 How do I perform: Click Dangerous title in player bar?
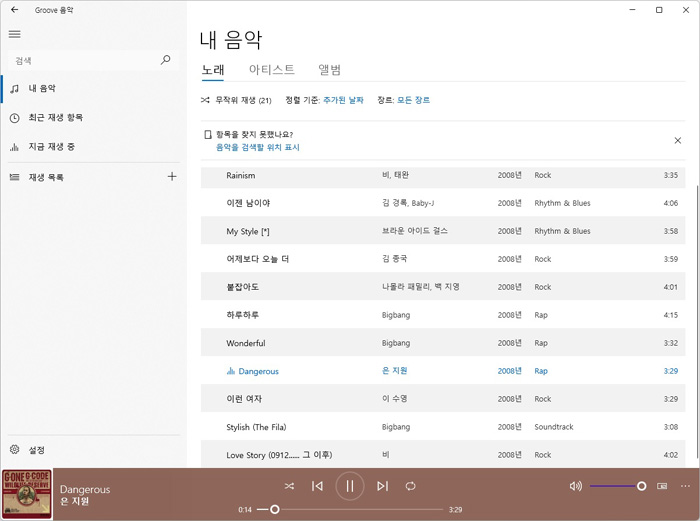click(85, 489)
